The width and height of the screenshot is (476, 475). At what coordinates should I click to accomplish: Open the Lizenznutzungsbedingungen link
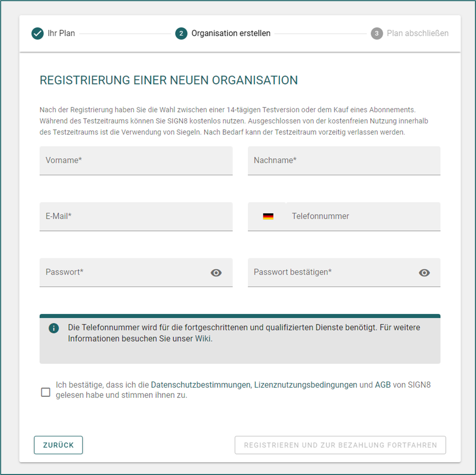coord(306,385)
